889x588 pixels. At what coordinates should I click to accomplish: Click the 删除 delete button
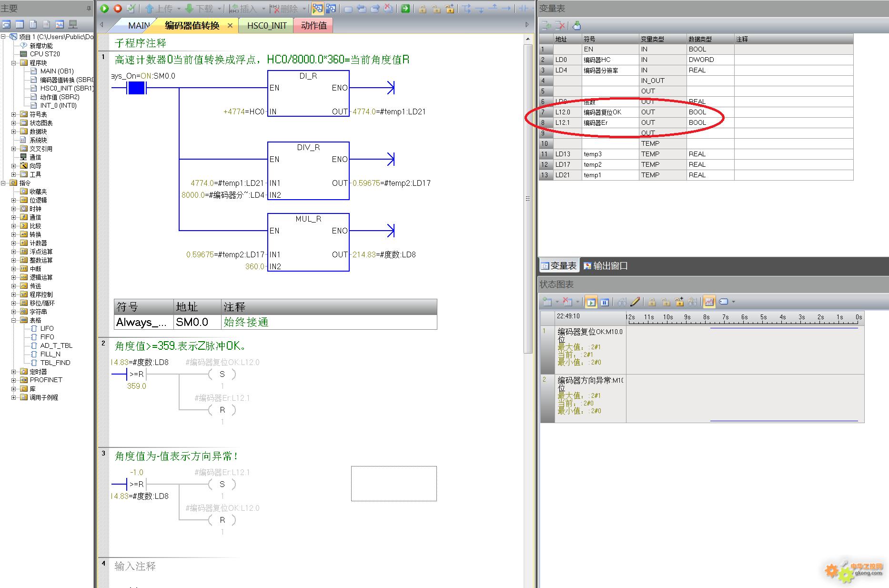click(x=283, y=9)
